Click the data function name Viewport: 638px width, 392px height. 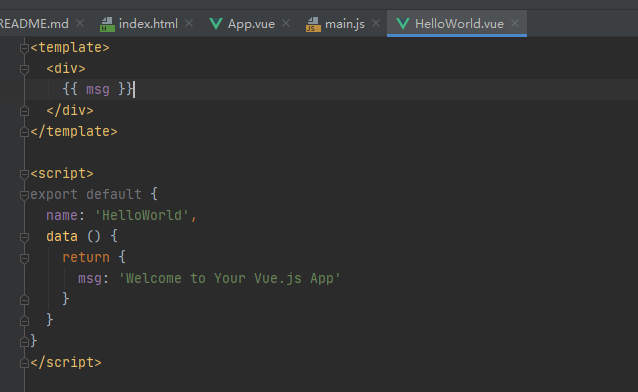[x=62, y=236]
